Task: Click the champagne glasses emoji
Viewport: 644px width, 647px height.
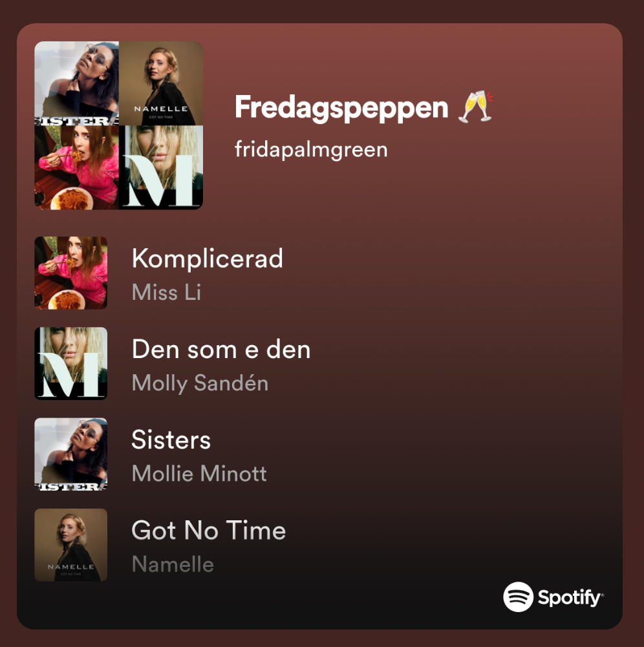Action: [x=475, y=107]
